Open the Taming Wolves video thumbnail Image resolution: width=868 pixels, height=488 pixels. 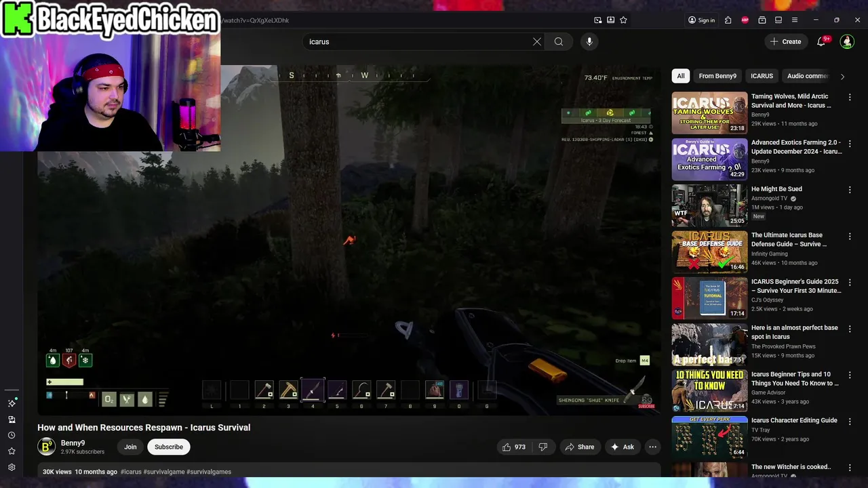pos(709,113)
